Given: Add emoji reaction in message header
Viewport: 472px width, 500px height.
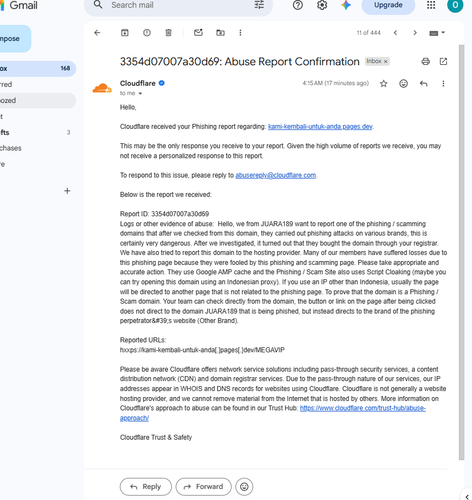Looking at the screenshot, I should [x=403, y=84].
